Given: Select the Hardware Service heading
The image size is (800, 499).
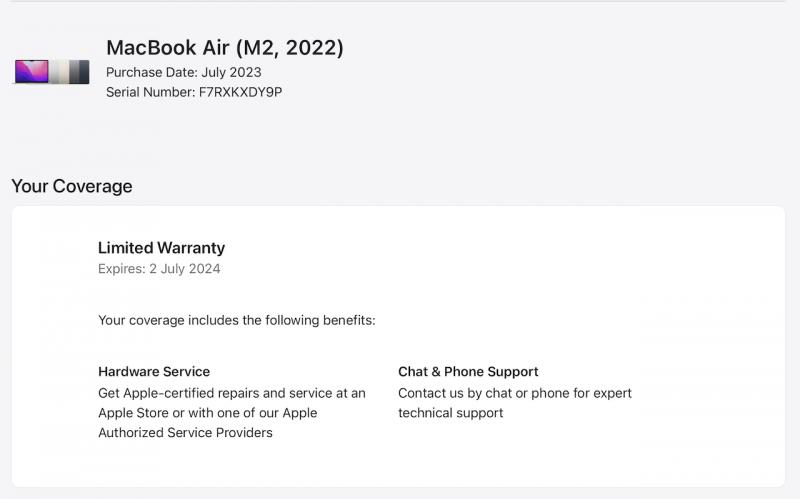Looking at the screenshot, I should (154, 372).
